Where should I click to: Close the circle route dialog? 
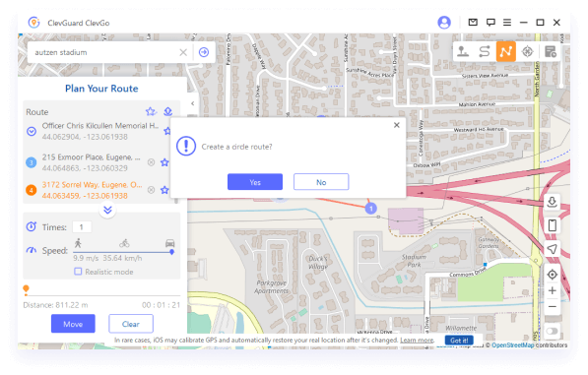[x=397, y=125]
